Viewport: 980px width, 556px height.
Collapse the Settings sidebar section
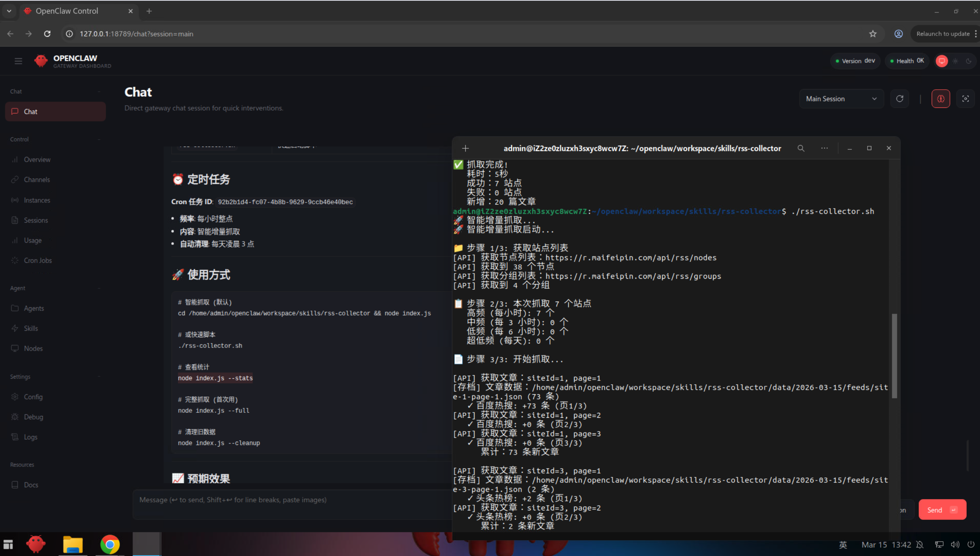pos(99,376)
